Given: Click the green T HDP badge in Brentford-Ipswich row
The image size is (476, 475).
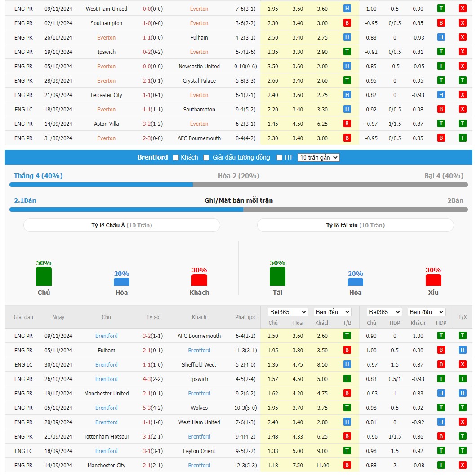Looking at the screenshot, I should coord(441,379).
